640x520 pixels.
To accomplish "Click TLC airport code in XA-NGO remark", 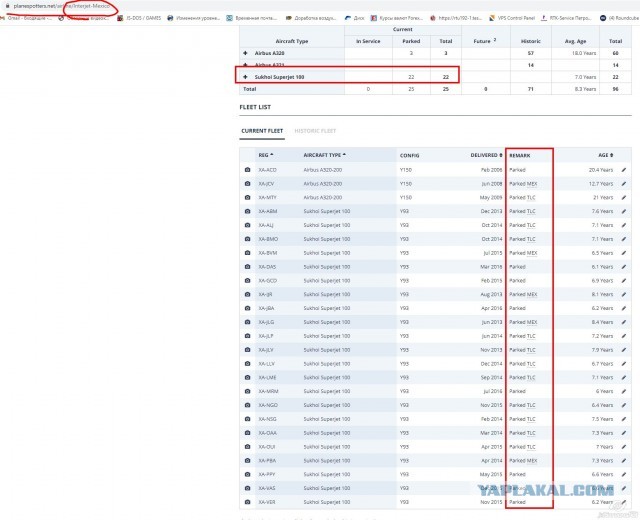I will tap(531, 405).
